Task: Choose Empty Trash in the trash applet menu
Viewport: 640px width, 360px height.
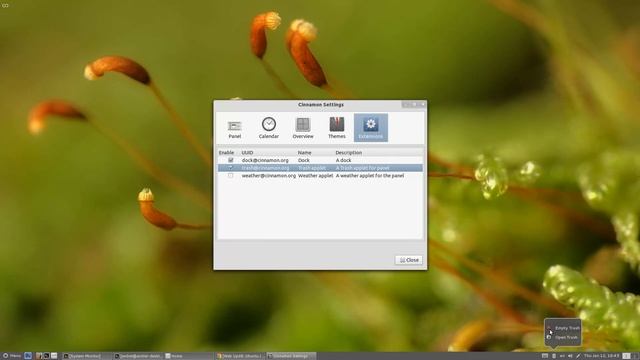Action: (x=567, y=328)
